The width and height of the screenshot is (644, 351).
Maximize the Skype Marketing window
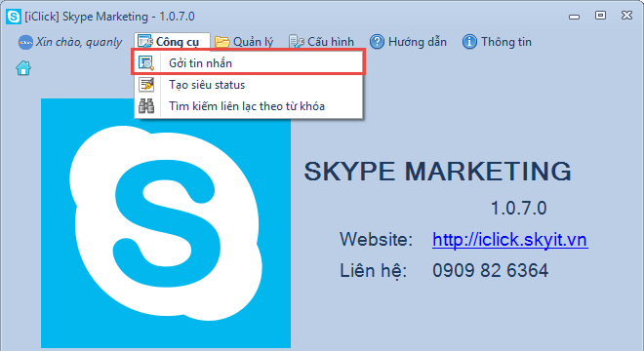coord(600,16)
